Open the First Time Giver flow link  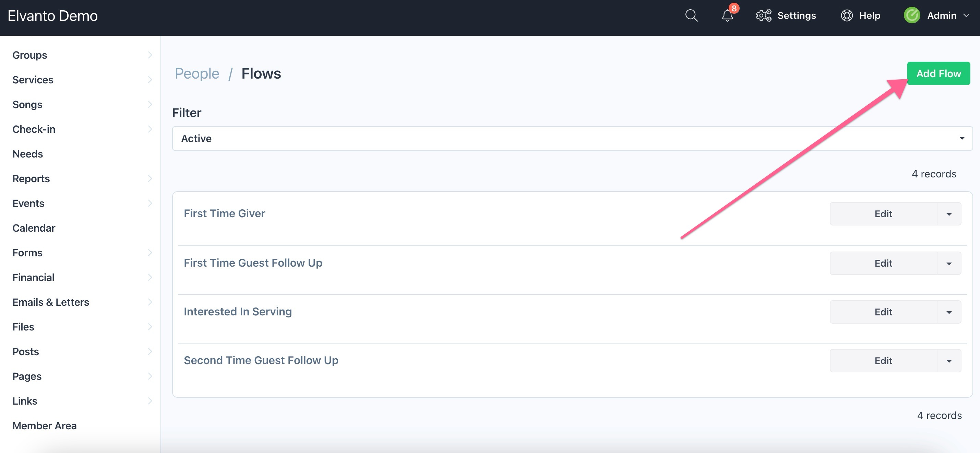tap(225, 213)
